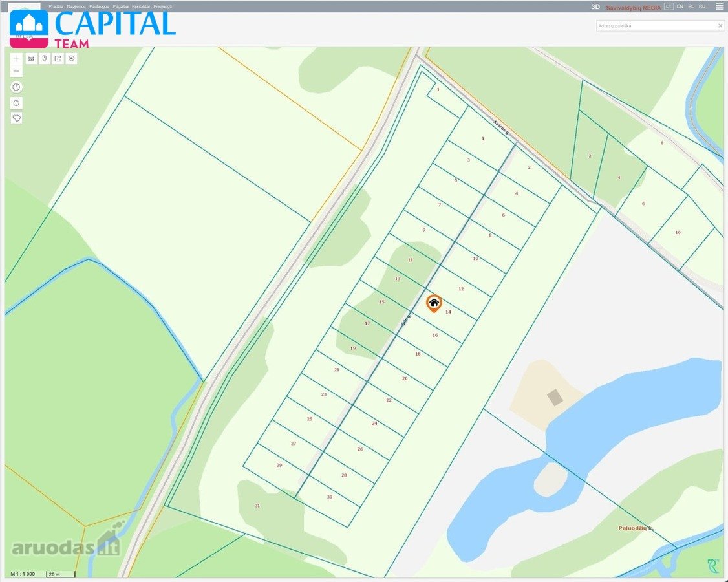This screenshot has height=582, width=728.
Task: Open the measure ruler tool
Action: tap(31, 59)
